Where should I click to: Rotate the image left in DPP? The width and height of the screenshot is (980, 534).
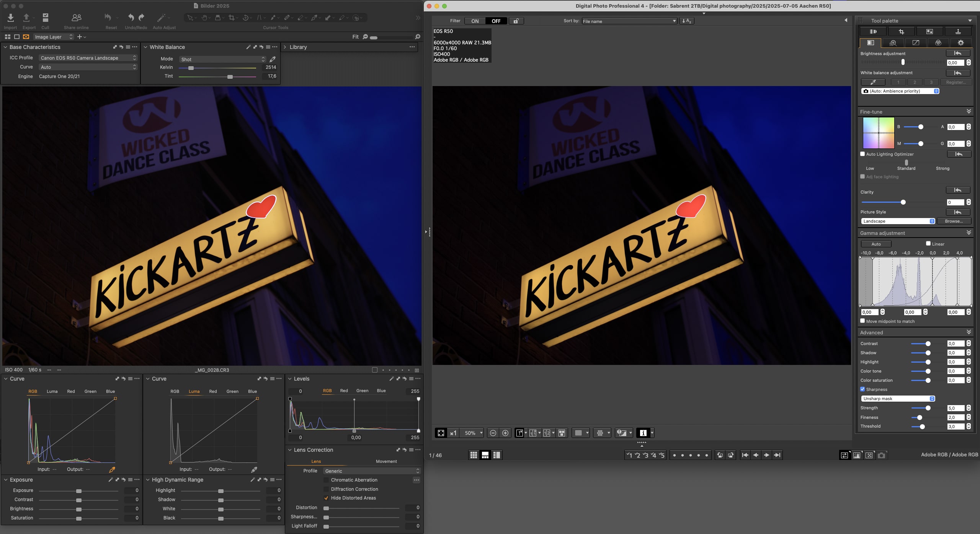(x=720, y=455)
